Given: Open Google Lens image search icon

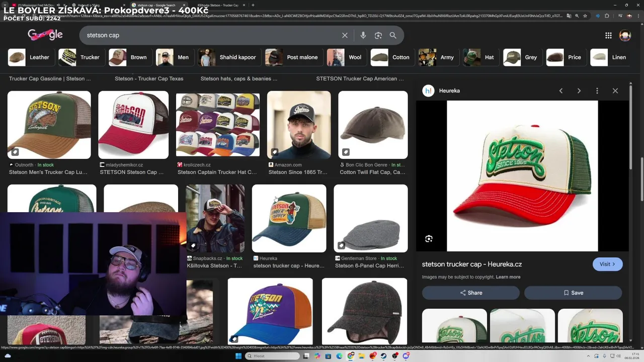Looking at the screenshot, I should pos(378,35).
